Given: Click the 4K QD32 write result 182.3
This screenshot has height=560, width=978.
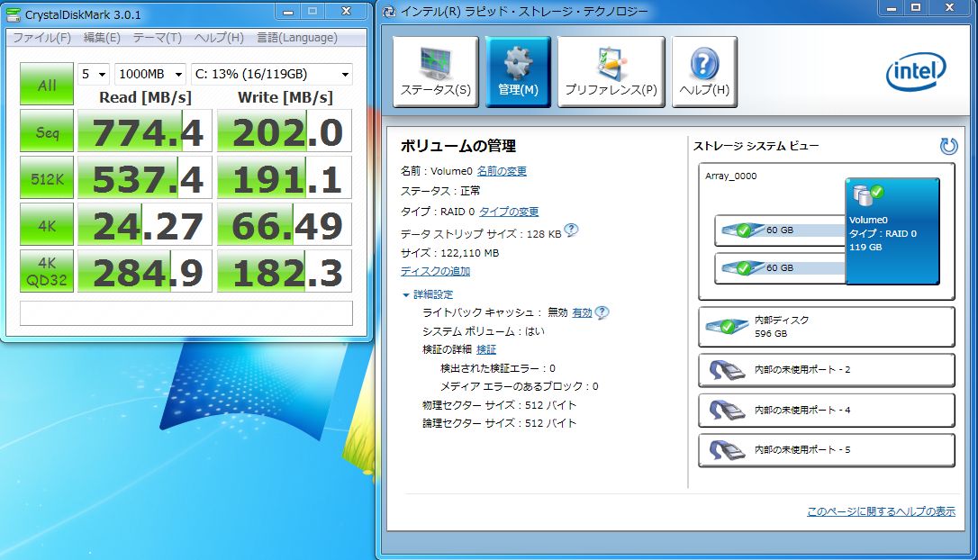Looking at the screenshot, I should click(x=285, y=271).
